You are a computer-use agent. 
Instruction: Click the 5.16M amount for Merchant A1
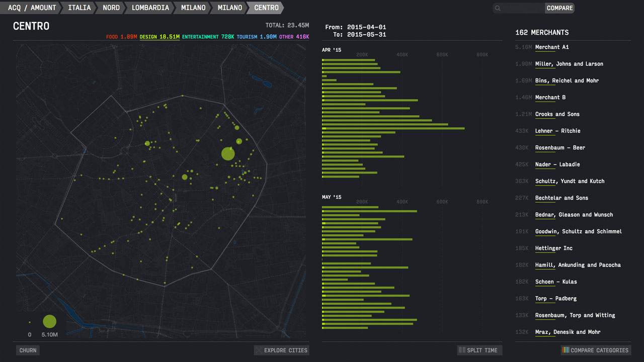click(523, 47)
